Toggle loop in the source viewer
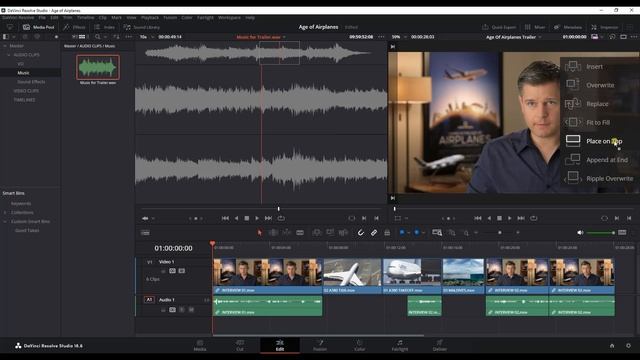640x360 pixels. point(281,218)
